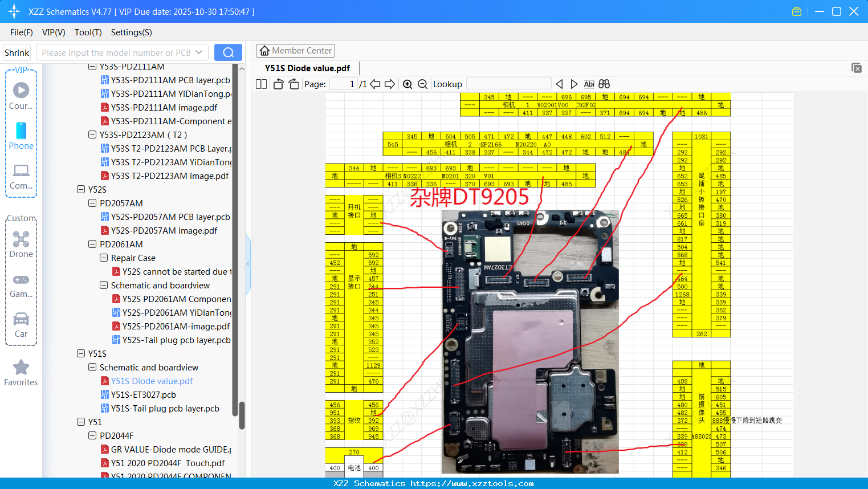The width and height of the screenshot is (868, 489).
Task: Collapse the Y52S tree node
Action: coord(80,189)
